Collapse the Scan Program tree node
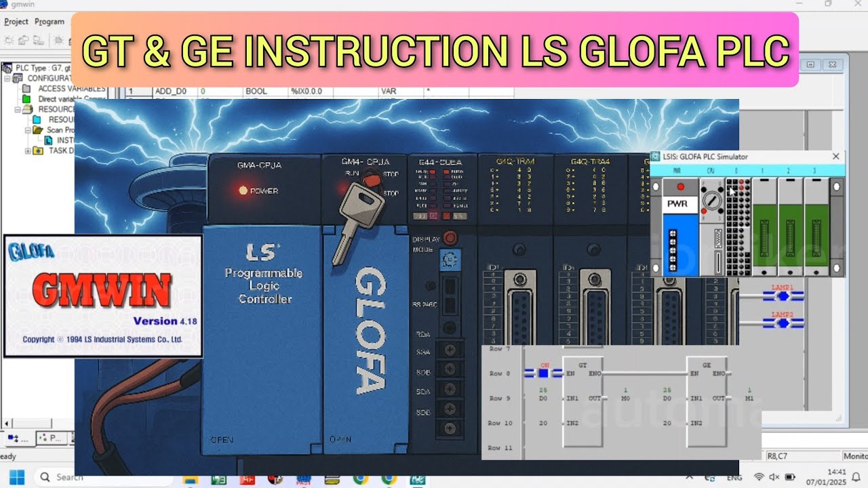This screenshot has height=488, width=868. pos(28,130)
